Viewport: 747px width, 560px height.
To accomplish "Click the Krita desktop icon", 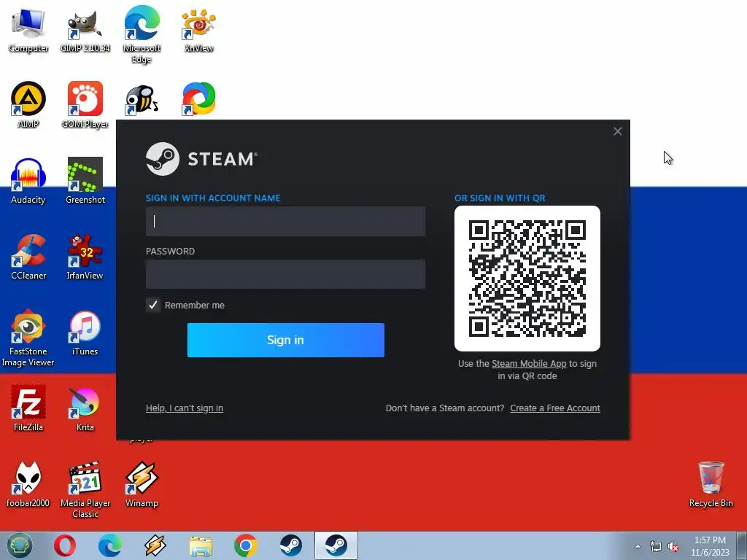I will tap(85, 408).
